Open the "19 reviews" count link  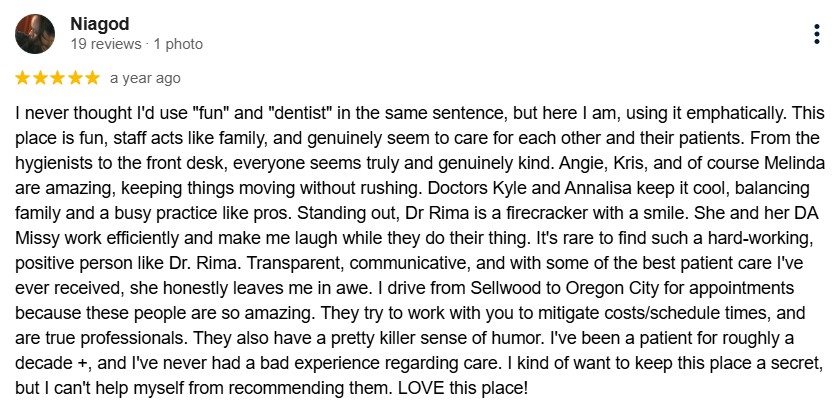(x=105, y=44)
